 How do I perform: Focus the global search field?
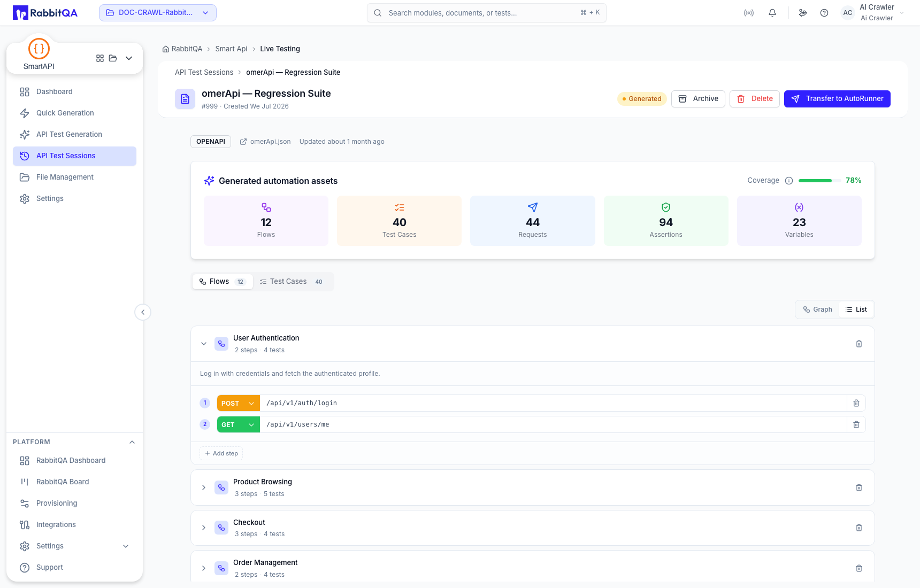[487, 13]
